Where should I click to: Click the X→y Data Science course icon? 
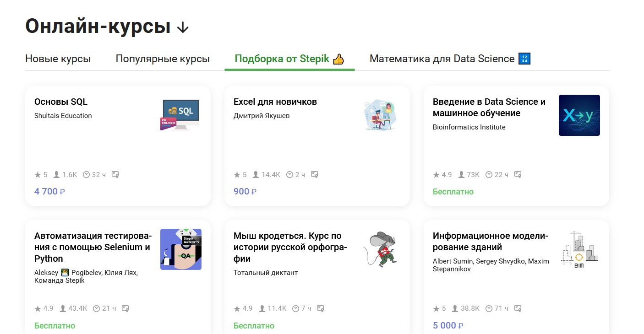(579, 115)
